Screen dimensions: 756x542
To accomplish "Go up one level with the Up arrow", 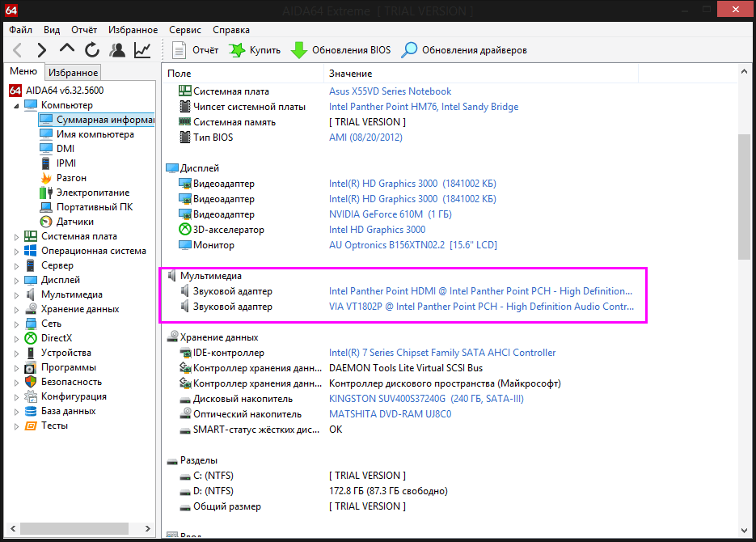I will coord(66,50).
